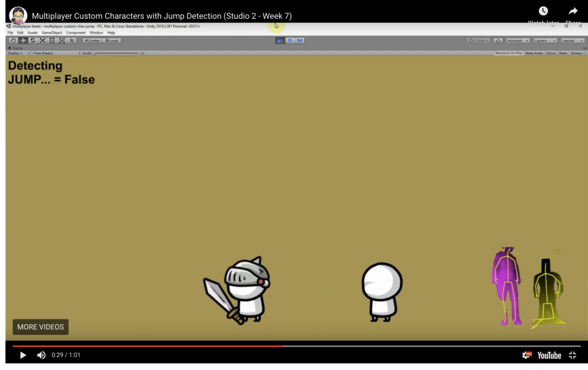Adjust the Game view Scale slider
This screenshot has width=588, height=370.
(116, 53)
